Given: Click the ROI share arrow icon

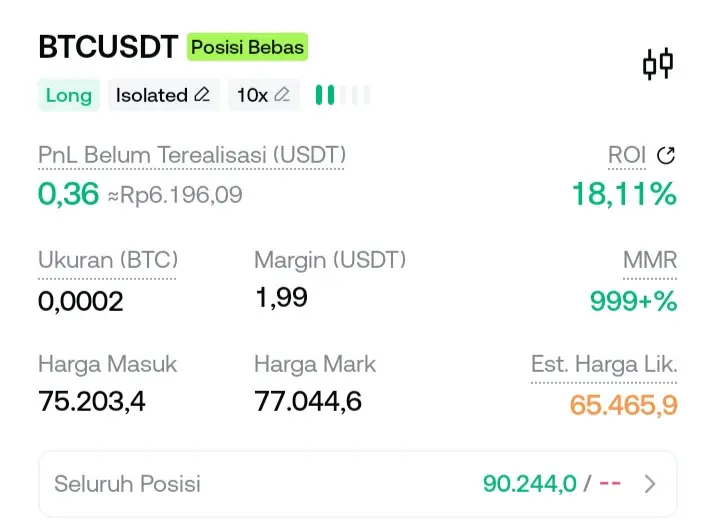Looking at the screenshot, I should (x=666, y=155).
